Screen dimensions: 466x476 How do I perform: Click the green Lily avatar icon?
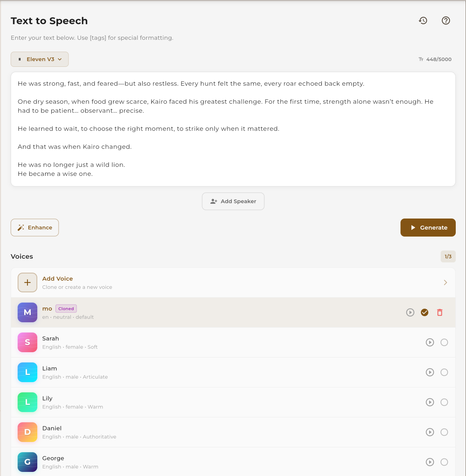click(27, 402)
